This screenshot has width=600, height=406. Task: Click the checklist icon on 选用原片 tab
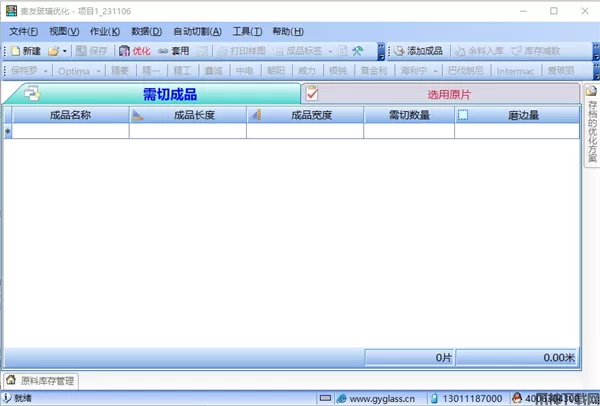point(312,93)
